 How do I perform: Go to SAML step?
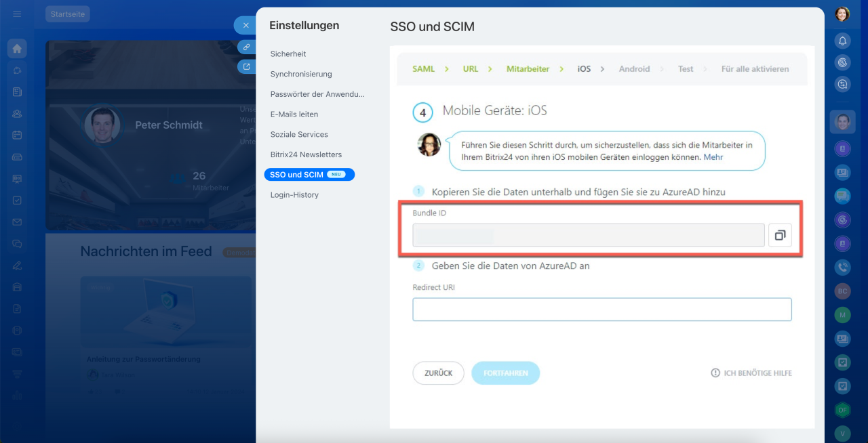coord(424,69)
